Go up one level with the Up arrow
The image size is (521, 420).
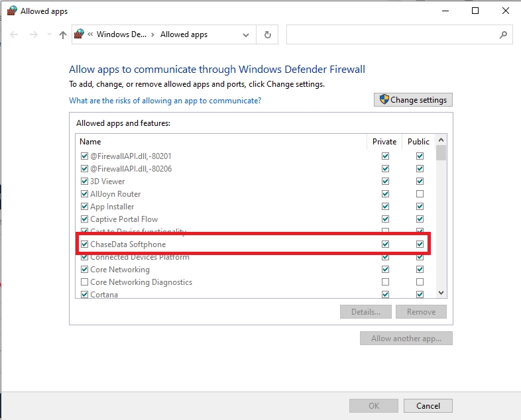[x=63, y=34]
